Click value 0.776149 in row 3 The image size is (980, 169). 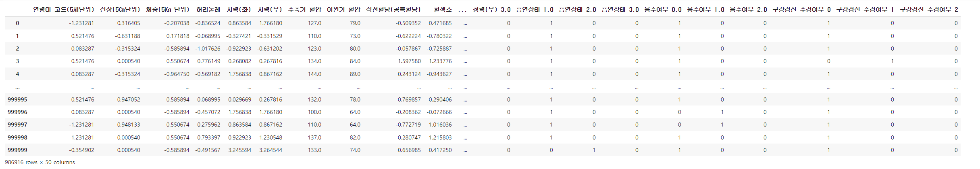209,61
